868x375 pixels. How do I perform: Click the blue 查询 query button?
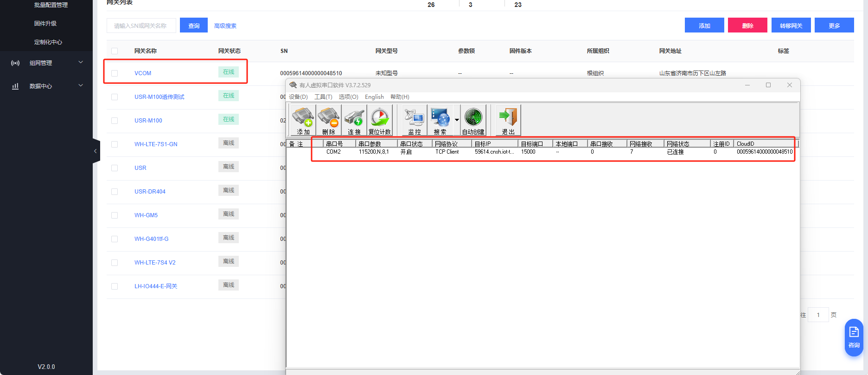tap(194, 26)
